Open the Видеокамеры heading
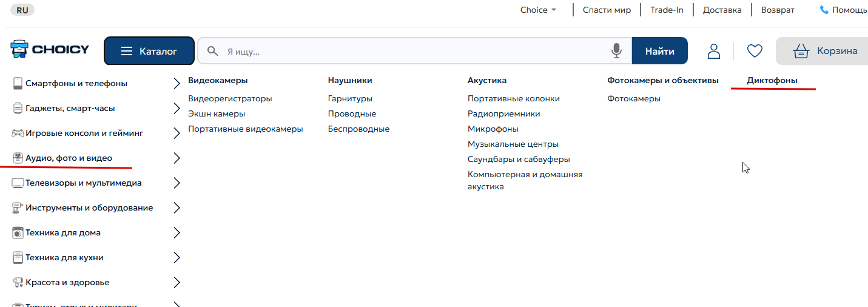 click(218, 80)
